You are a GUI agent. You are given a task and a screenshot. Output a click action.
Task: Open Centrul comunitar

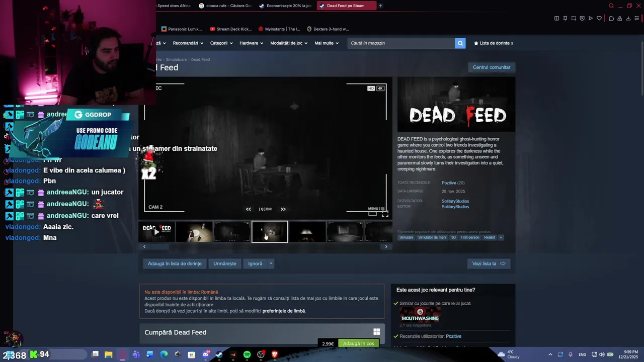[x=492, y=67]
